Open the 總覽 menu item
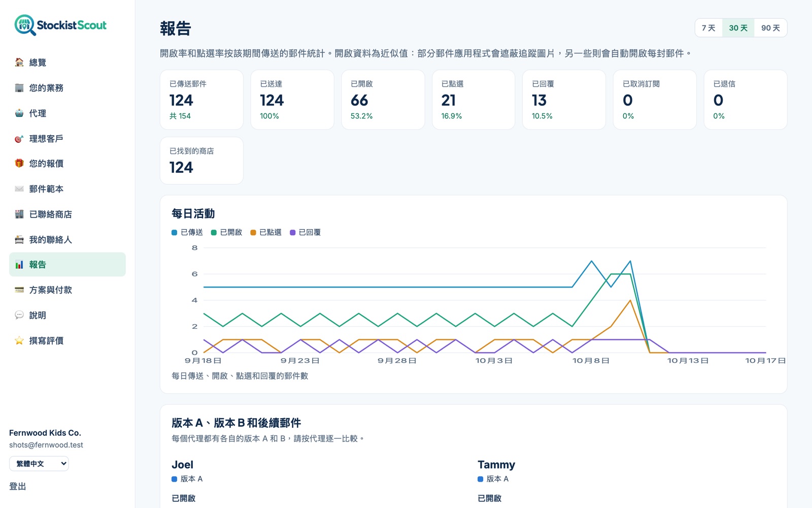 click(67, 62)
